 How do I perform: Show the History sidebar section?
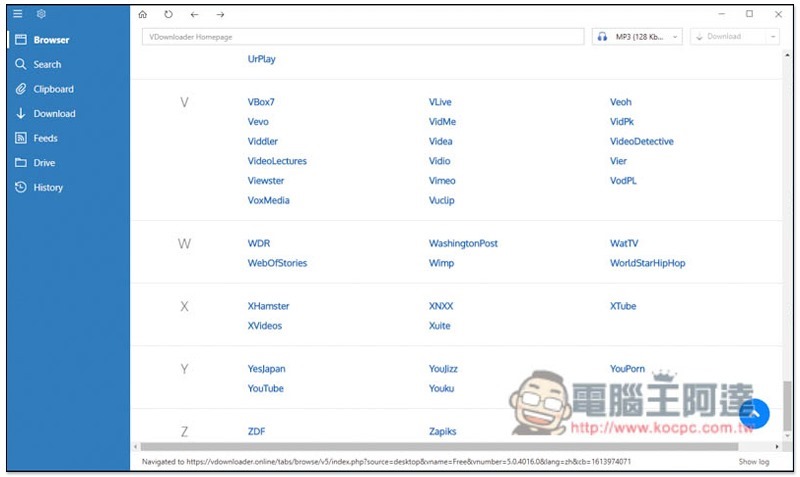(68, 187)
